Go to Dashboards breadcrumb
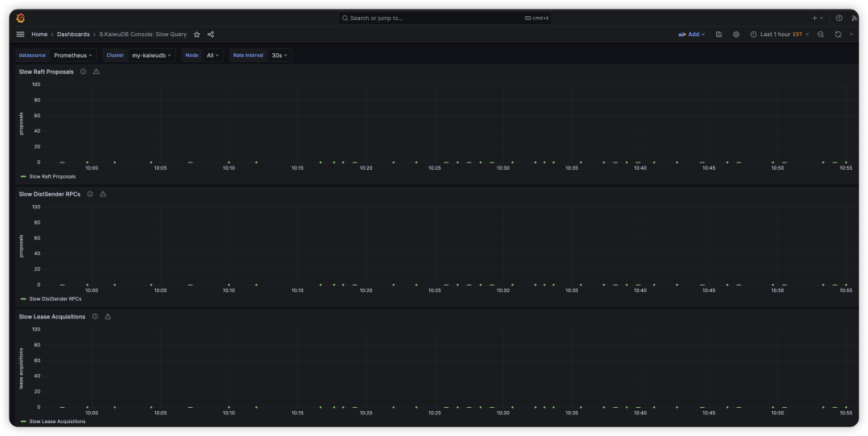Image resolution: width=868 pixels, height=436 pixels. 73,35
